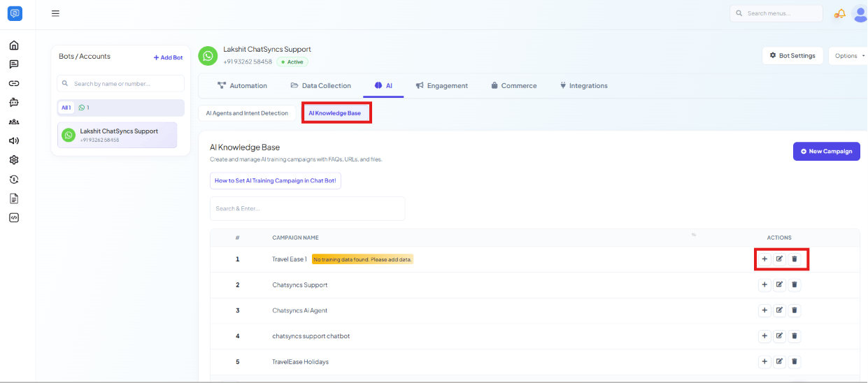Switch to the Integrations tab
The image size is (868, 383).
click(x=583, y=85)
